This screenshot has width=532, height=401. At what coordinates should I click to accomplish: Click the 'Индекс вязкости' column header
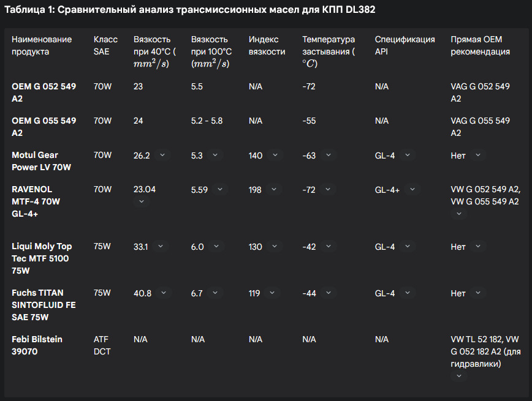pyautogui.click(x=267, y=45)
